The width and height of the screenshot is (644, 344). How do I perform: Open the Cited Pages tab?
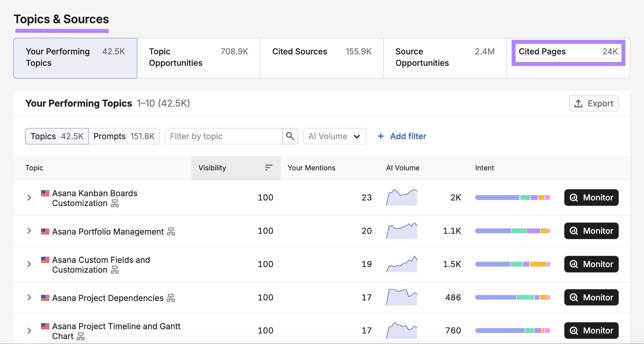click(568, 58)
